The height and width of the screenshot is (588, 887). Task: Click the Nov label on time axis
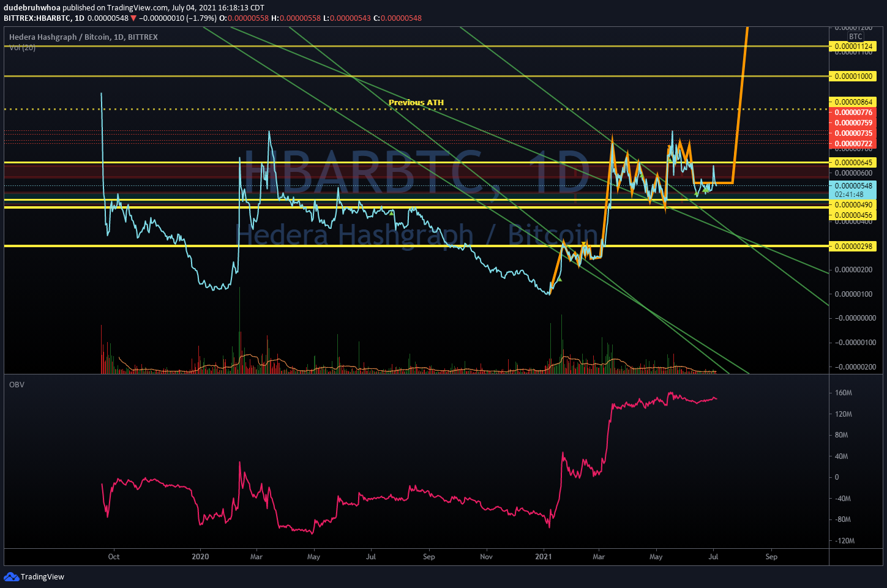487,557
